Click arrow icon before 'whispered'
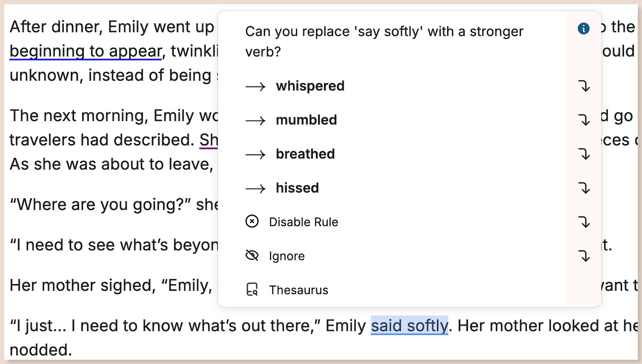 (256, 87)
